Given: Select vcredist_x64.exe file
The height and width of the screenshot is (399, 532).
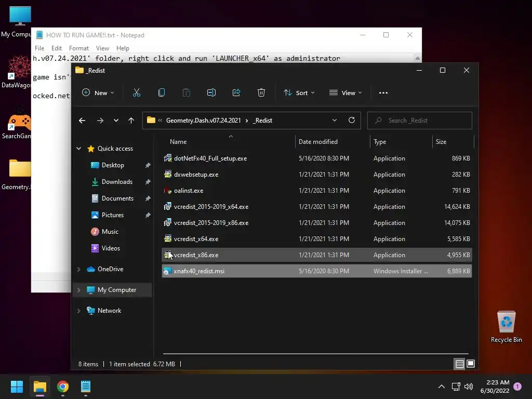Looking at the screenshot, I should pos(317,239).
